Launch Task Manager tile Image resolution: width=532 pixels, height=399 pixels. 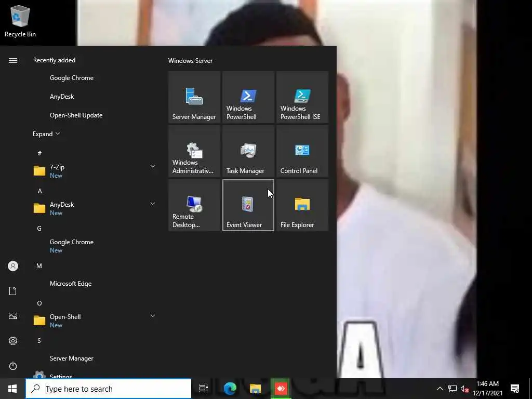pos(248,151)
